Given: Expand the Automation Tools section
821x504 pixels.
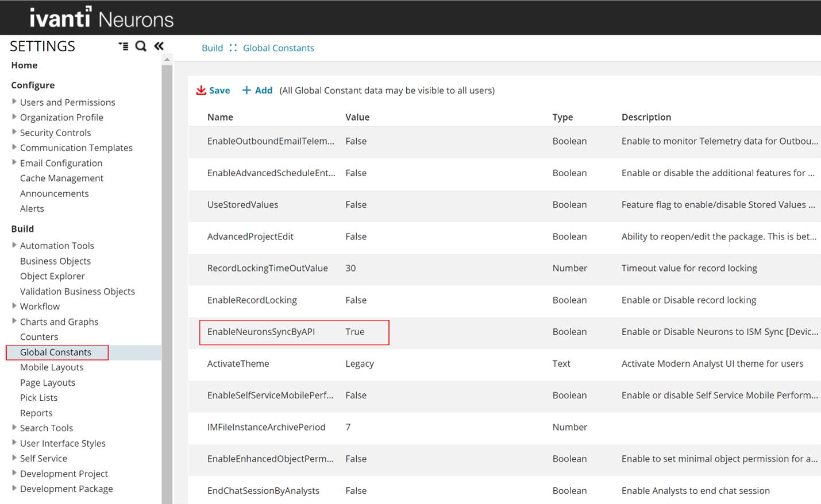Looking at the screenshot, I should point(14,245).
